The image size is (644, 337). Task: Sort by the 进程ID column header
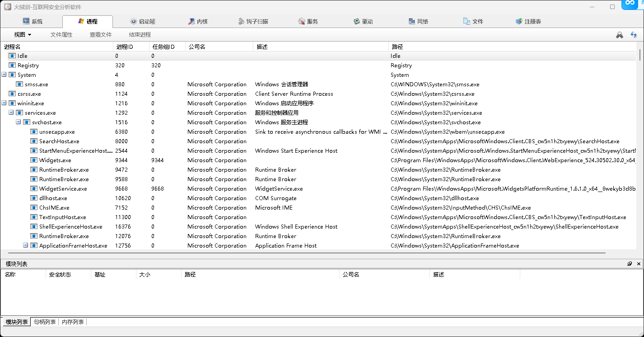(131, 47)
